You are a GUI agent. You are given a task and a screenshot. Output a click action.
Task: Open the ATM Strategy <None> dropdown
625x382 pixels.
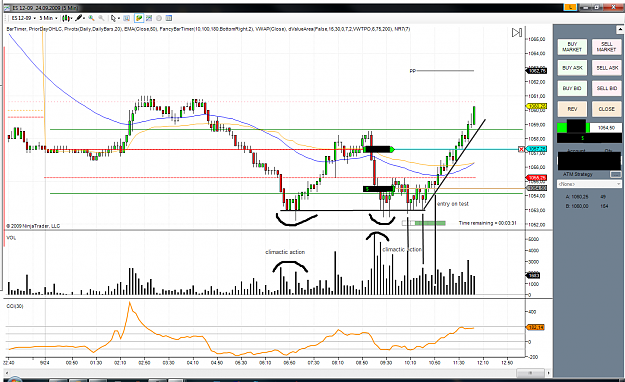[x=589, y=184]
